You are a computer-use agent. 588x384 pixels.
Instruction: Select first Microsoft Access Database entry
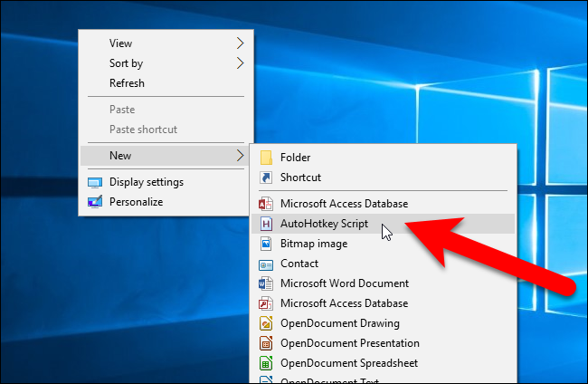pos(344,204)
